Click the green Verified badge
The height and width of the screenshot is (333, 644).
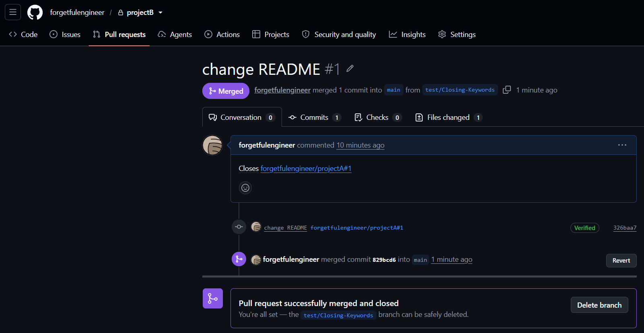585,228
